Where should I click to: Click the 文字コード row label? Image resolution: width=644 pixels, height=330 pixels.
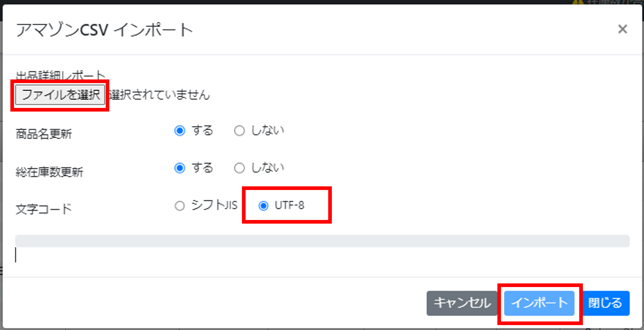(x=44, y=209)
